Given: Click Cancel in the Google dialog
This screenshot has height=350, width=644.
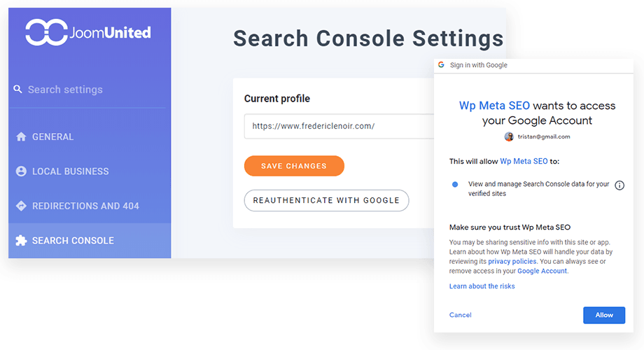Looking at the screenshot, I should tap(460, 315).
